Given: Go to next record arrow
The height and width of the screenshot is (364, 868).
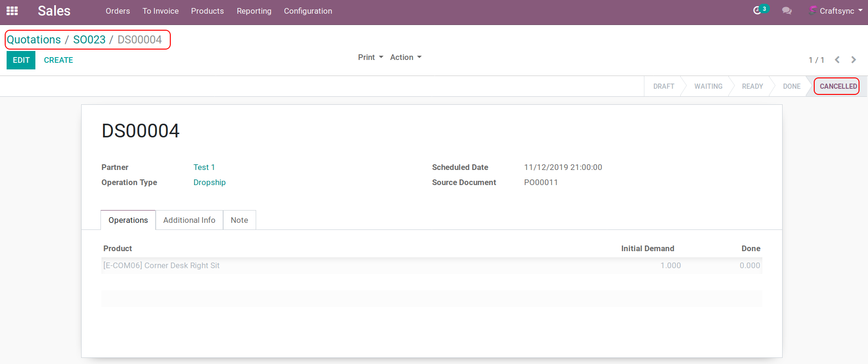Looking at the screenshot, I should (x=853, y=59).
